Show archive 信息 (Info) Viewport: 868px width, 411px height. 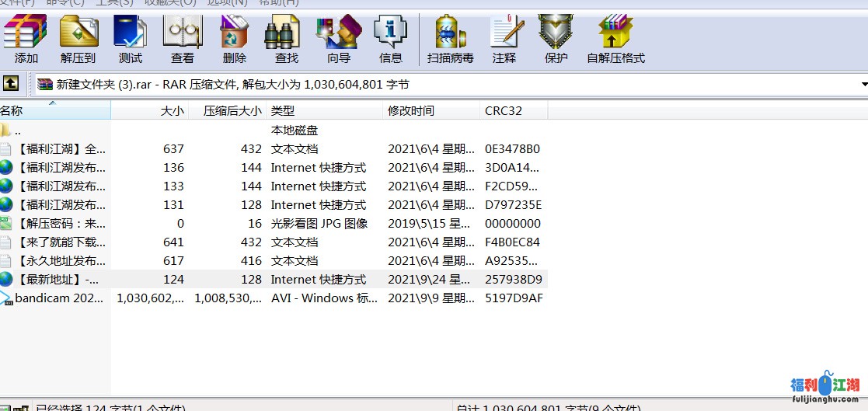click(x=390, y=38)
